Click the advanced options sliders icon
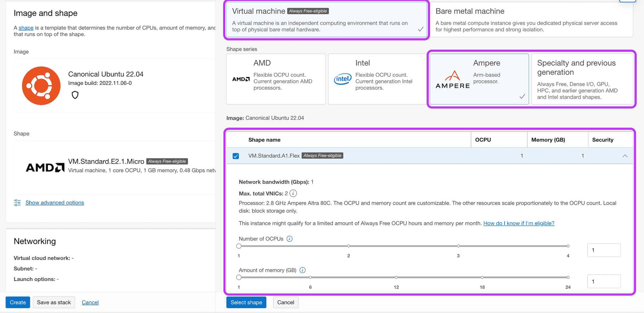This screenshot has width=644, height=313. (x=17, y=203)
